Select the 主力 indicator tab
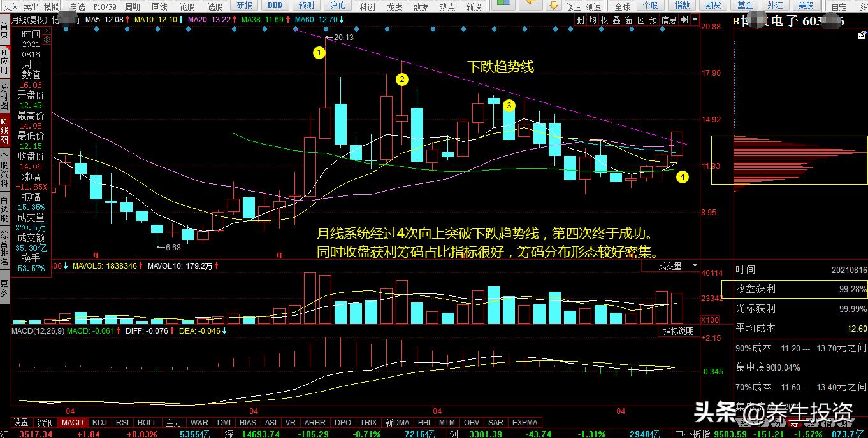The width and height of the screenshot is (868, 438). [x=173, y=422]
